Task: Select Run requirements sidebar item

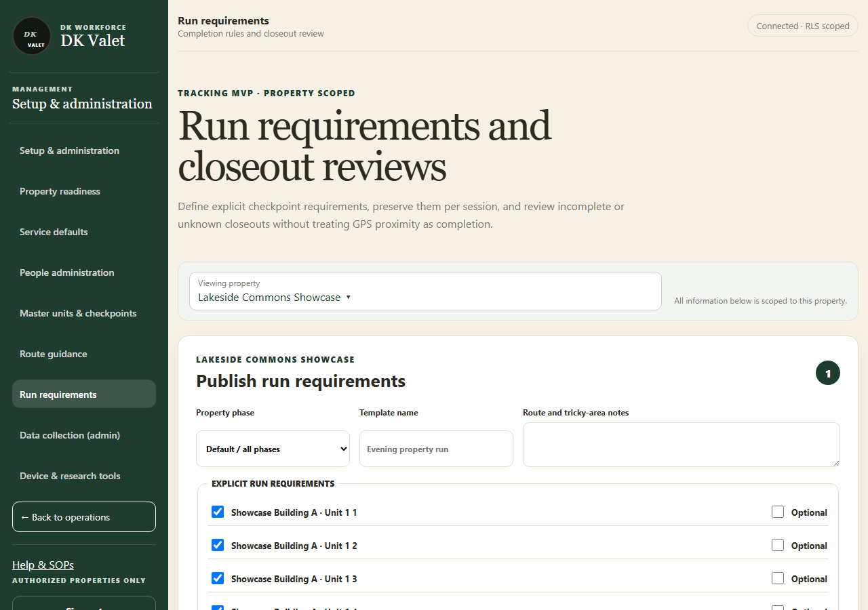Action: [x=84, y=394]
